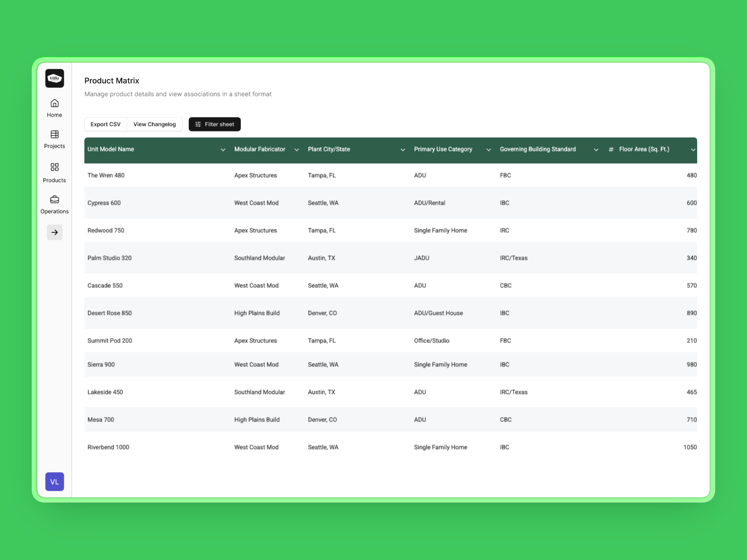Open Plant City/State column menu

pos(403,150)
